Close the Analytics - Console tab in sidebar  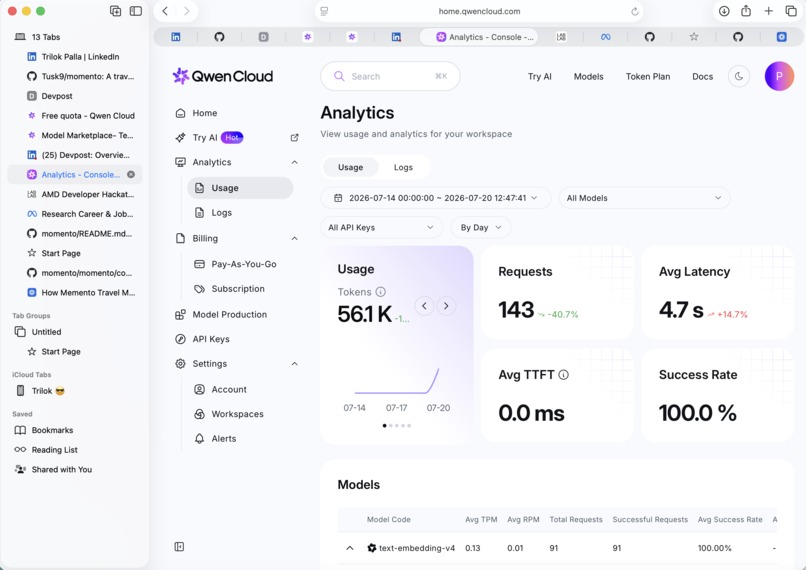[131, 174]
